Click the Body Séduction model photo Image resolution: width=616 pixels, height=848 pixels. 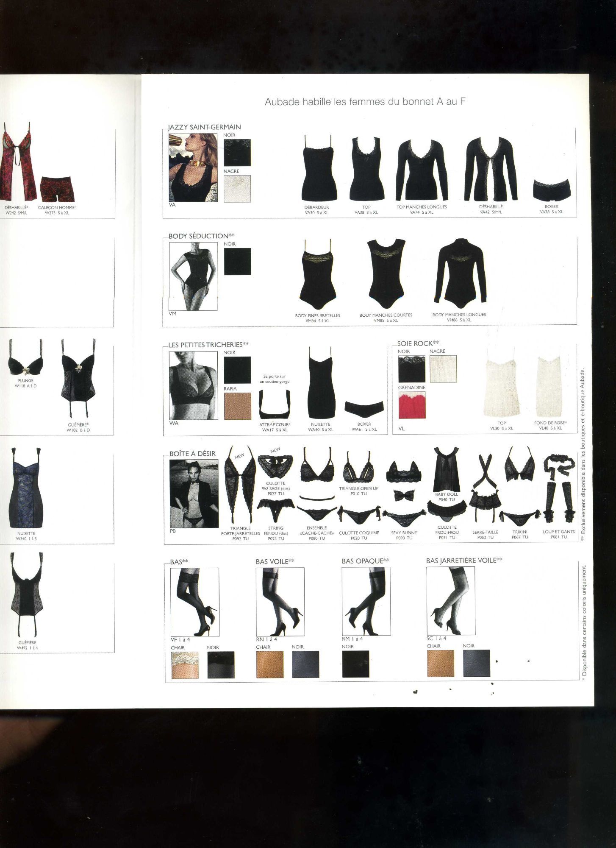pos(193,276)
